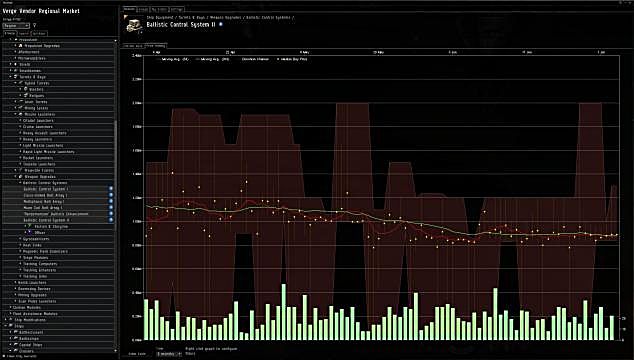Click blue info icon on Co-Processed Bolt Array row

[111, 195]
